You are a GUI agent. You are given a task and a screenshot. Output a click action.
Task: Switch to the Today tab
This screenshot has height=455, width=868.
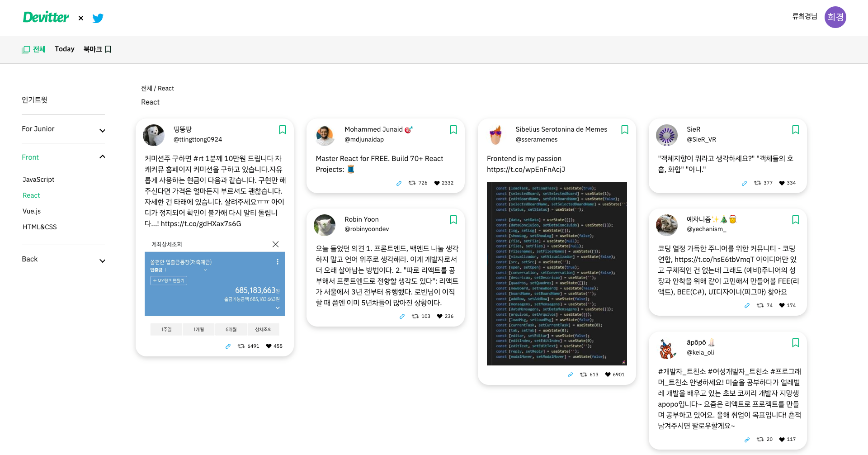[65, 49]
